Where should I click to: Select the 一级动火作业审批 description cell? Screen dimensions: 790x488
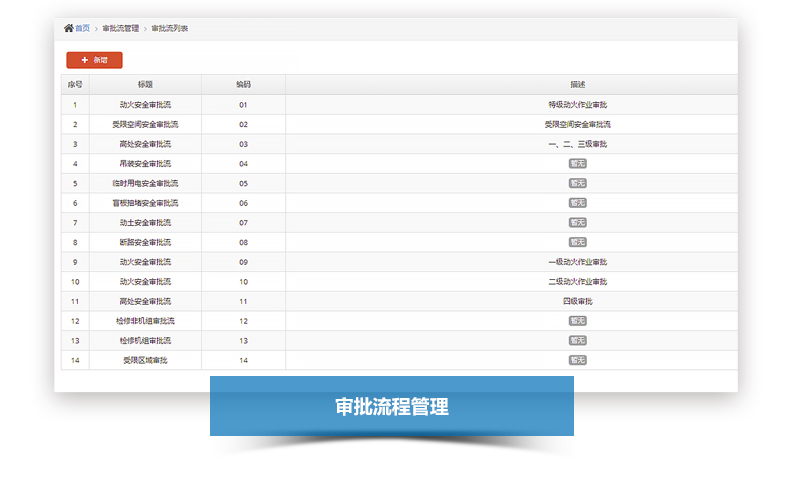[577, 262]
